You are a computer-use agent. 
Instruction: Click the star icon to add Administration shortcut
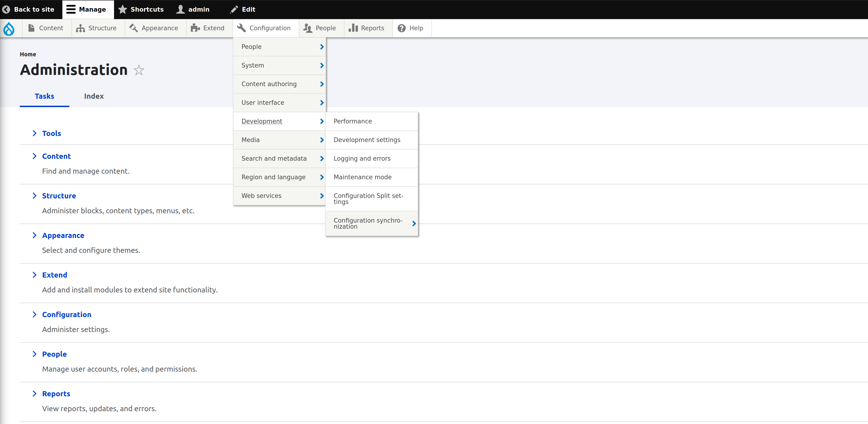(x=139, y=70)
